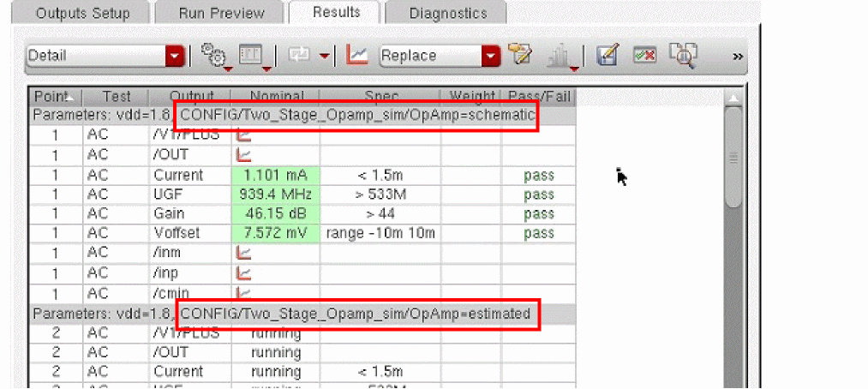868x389 pixels.
Task: Open the Diagnostics tab
Action: [447, 14]
